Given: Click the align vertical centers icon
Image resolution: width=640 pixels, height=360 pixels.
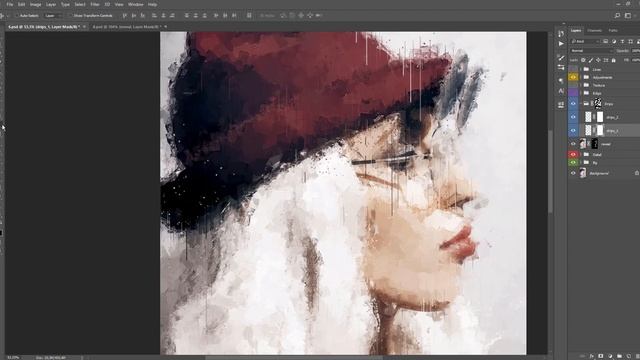Looking at the screenshot, I should 134,16.
